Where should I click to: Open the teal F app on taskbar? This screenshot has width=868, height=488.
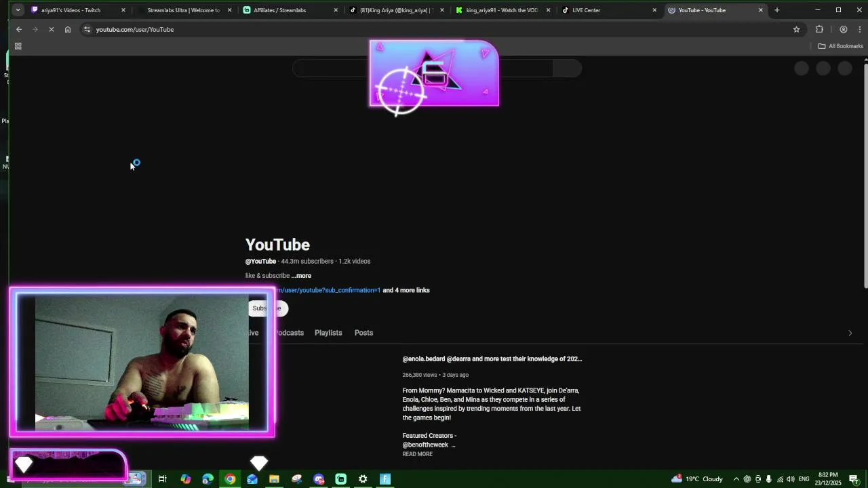click(x=385, y=479)
